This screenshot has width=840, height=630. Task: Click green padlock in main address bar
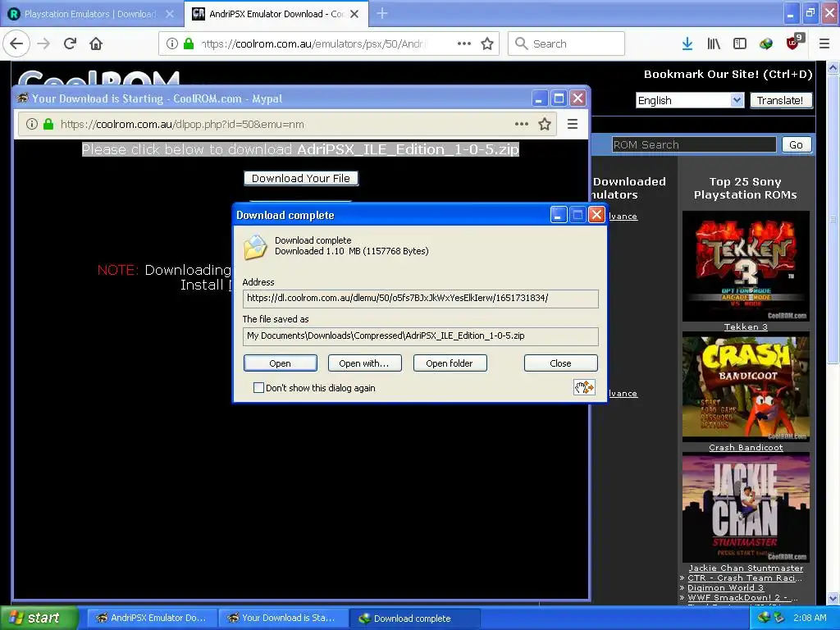188,43
